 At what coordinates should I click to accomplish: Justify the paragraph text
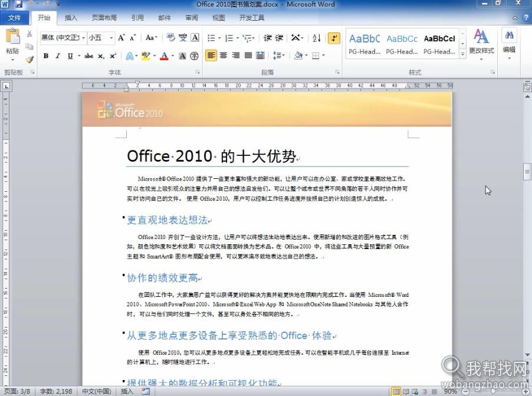(x=248, y=55)
